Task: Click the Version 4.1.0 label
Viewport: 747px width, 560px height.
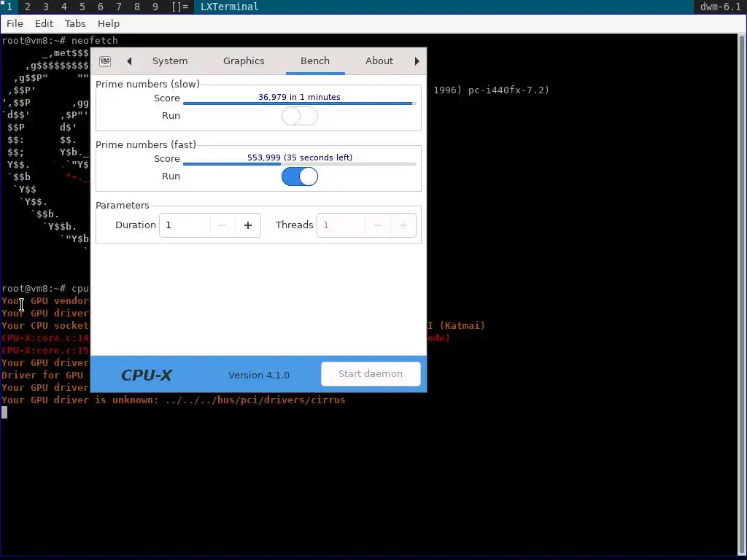Action: (259, 376)
